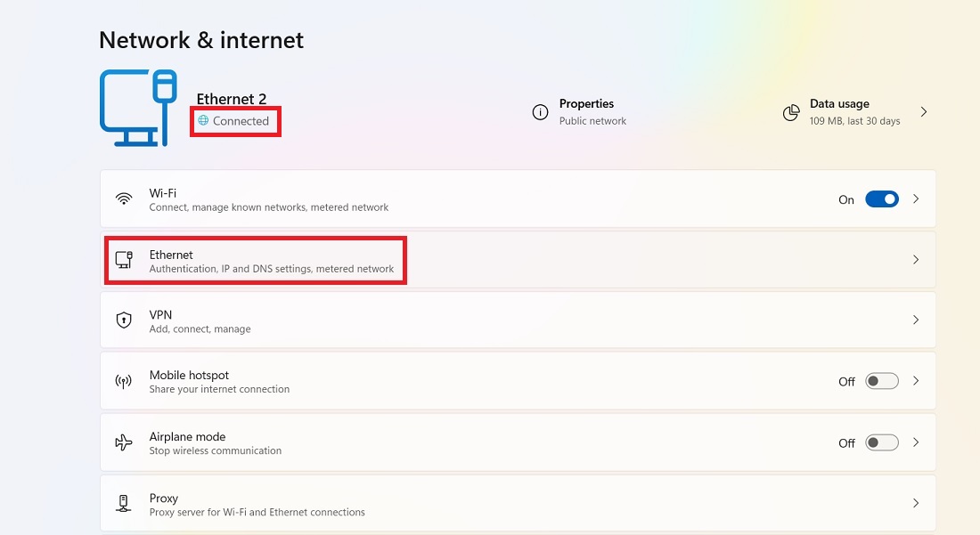Click the Properties info icon

(x=540, y=112)
